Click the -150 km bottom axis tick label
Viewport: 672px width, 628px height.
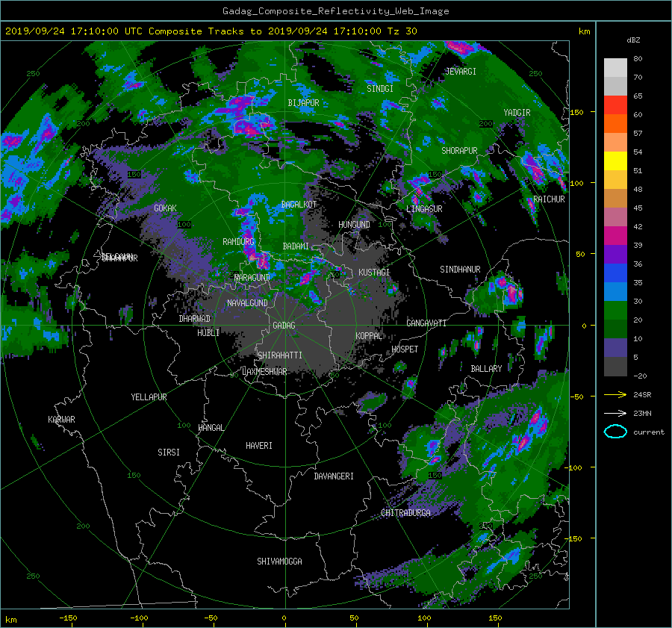tap(68, 618)
